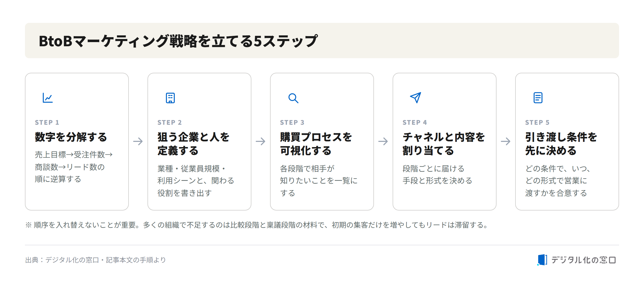Click the デジタル化の窓口 logo at bottom right
644x290 pixels.
(576, 260)
